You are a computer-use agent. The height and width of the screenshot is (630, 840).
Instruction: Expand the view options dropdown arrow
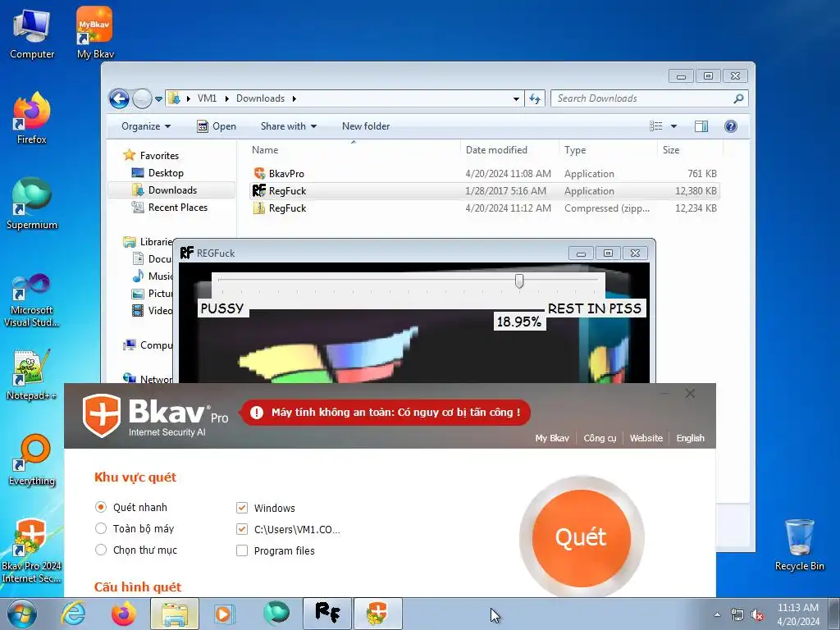(674, 126)
